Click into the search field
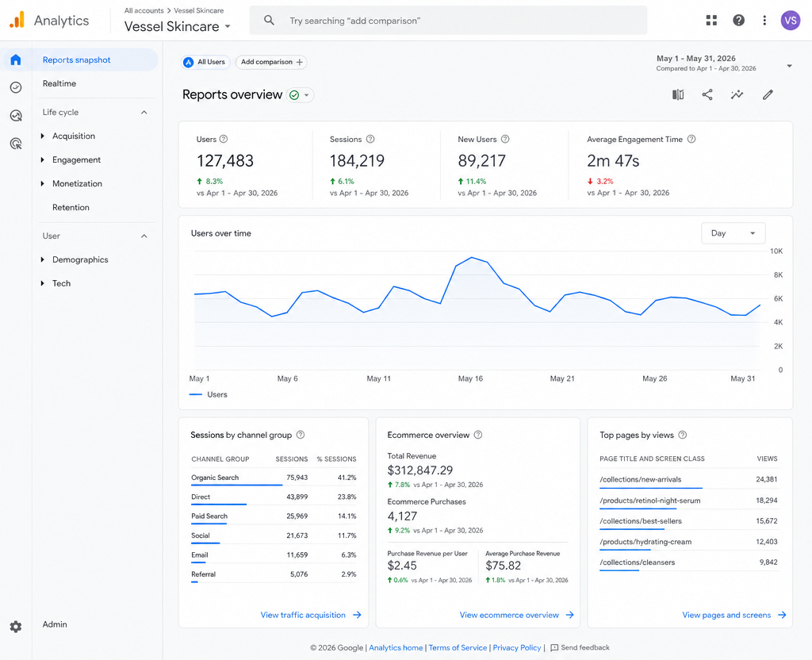The width and height of the screenshot is (812, 660). (448, 20)
